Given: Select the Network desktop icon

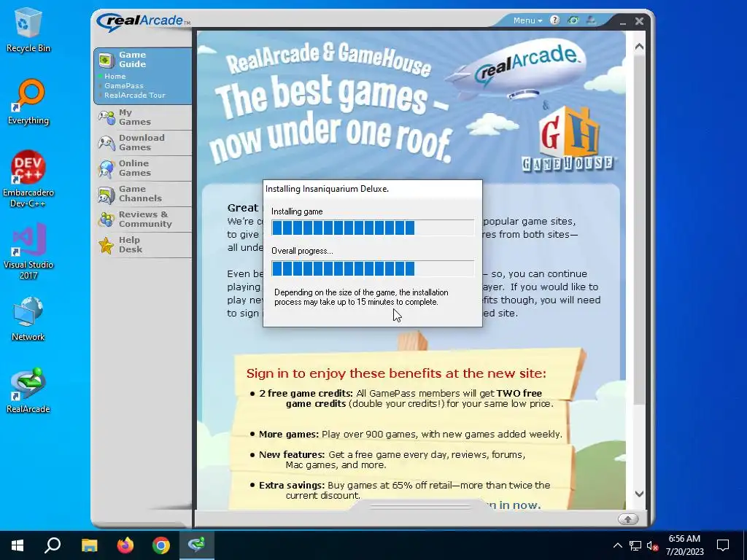Looking at the screenshot, I should pos(28,319).
